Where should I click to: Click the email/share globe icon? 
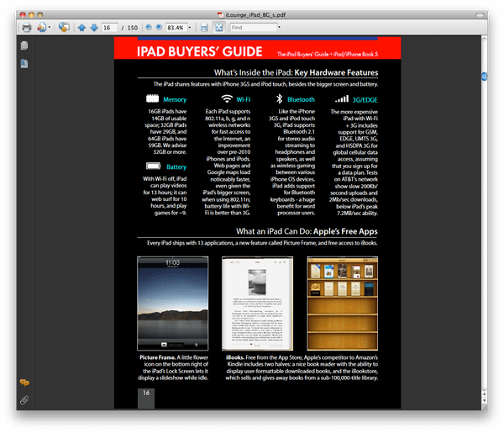pos(64,28)
